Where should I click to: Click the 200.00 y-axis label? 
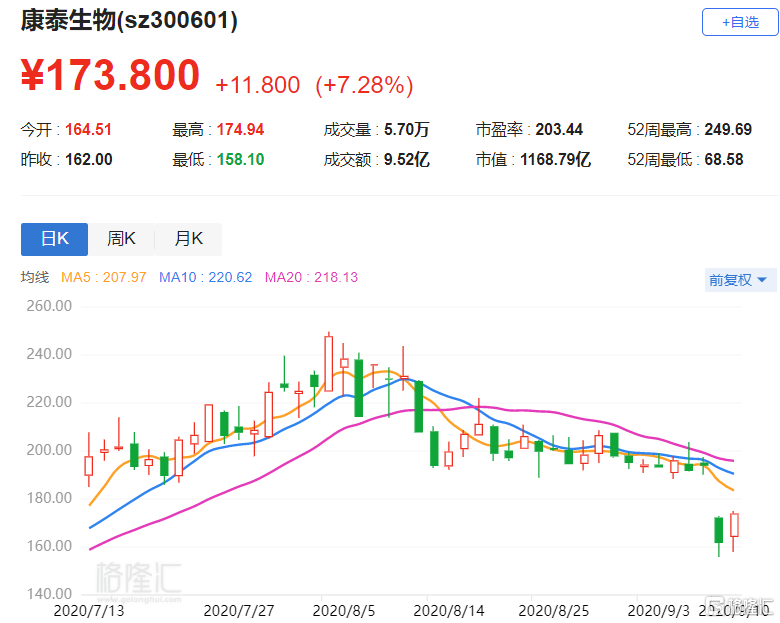(49, 450)
